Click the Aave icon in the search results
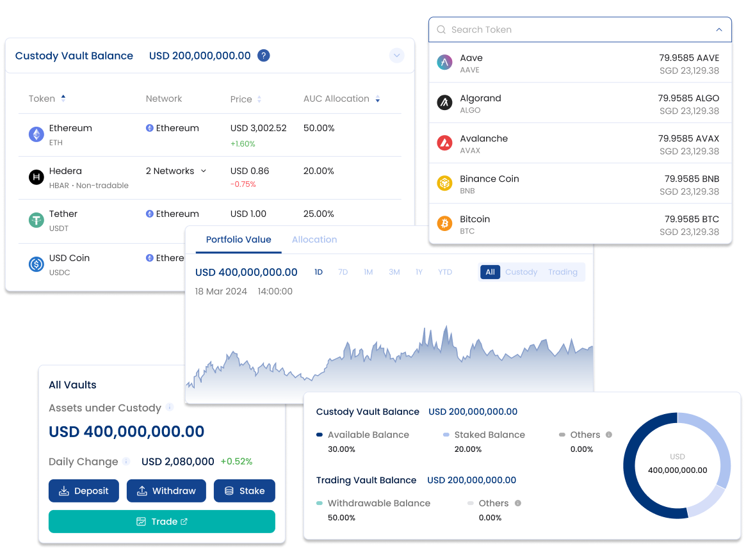Screen dimensions: 746x560 pos(444,62)
